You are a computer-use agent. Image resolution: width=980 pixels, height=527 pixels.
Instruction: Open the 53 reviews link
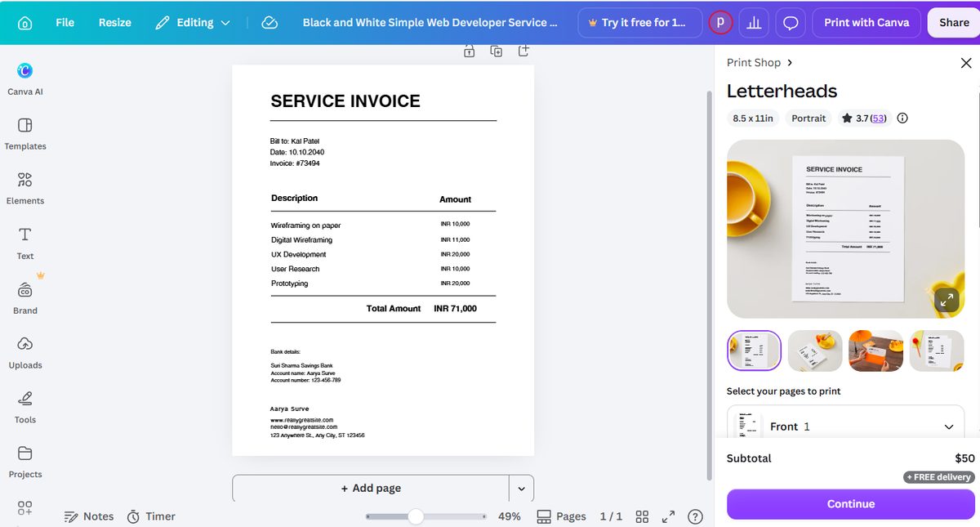pos(879,118)
